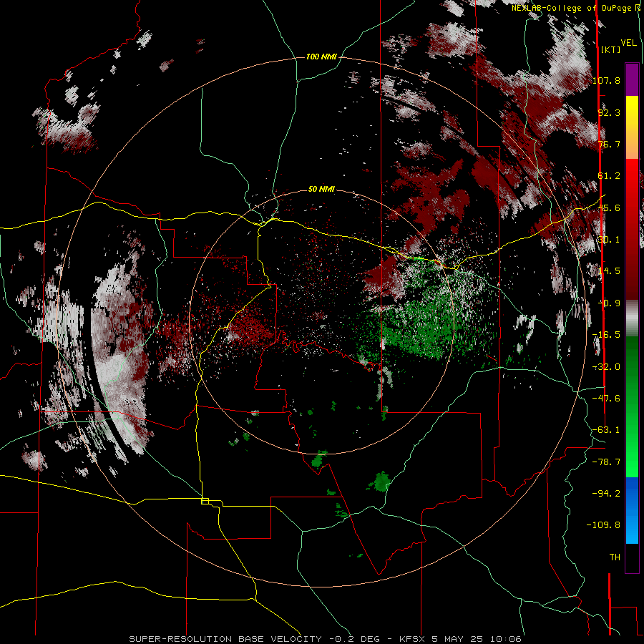Click the 92.3 value on velocity scale
644x644 pixels.
(x=609, y=112)
